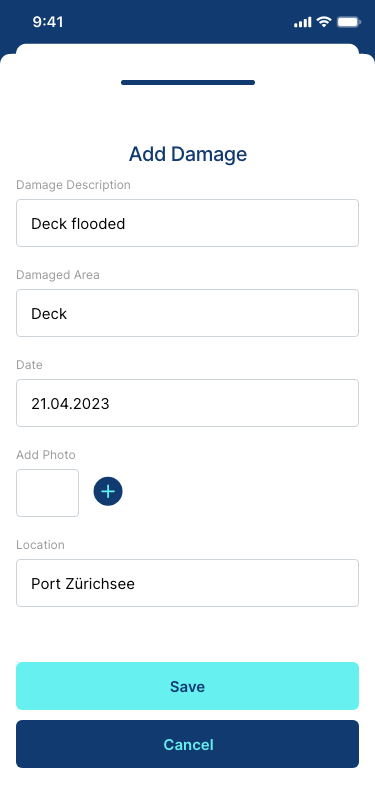Save the damage report
375x812 pixels.
pyautogui.click(x=188, y=686)
